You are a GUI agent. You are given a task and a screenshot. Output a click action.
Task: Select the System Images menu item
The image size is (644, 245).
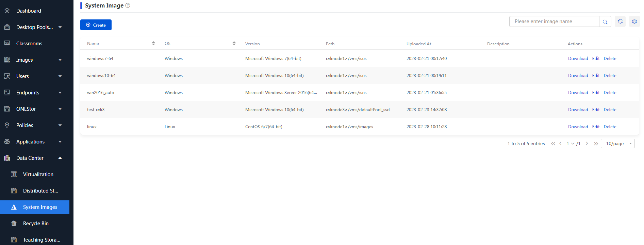click(35, 207)
